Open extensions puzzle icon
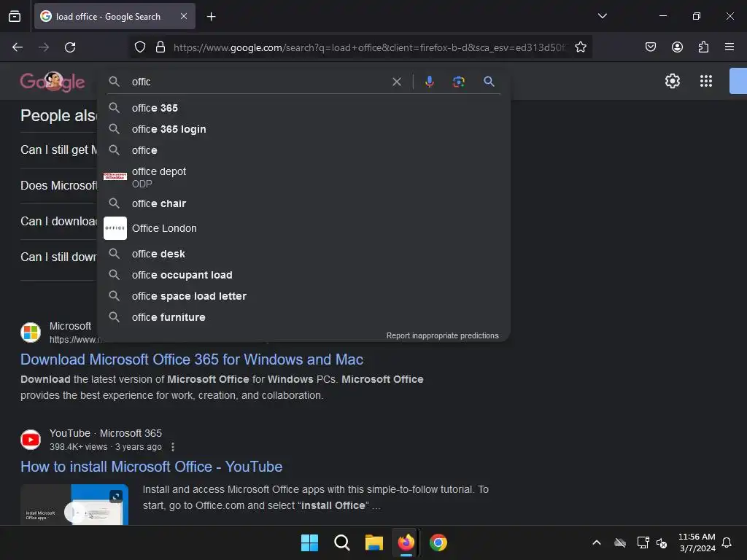Screen dimensions: 747x560 click(703, 47)
